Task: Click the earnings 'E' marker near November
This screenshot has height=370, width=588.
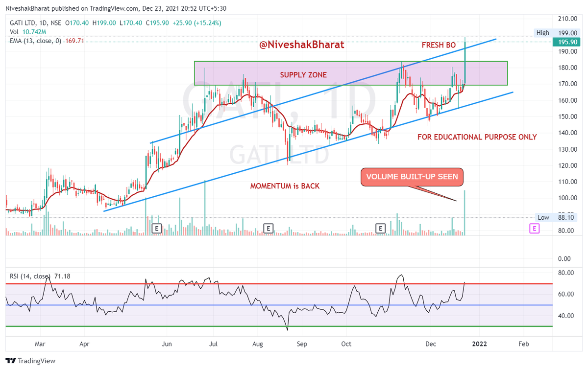Action: tap(380, 228)
